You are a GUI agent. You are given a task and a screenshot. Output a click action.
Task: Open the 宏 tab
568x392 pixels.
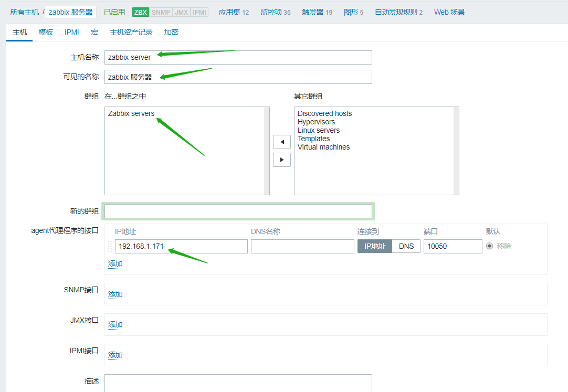(94, 32)
